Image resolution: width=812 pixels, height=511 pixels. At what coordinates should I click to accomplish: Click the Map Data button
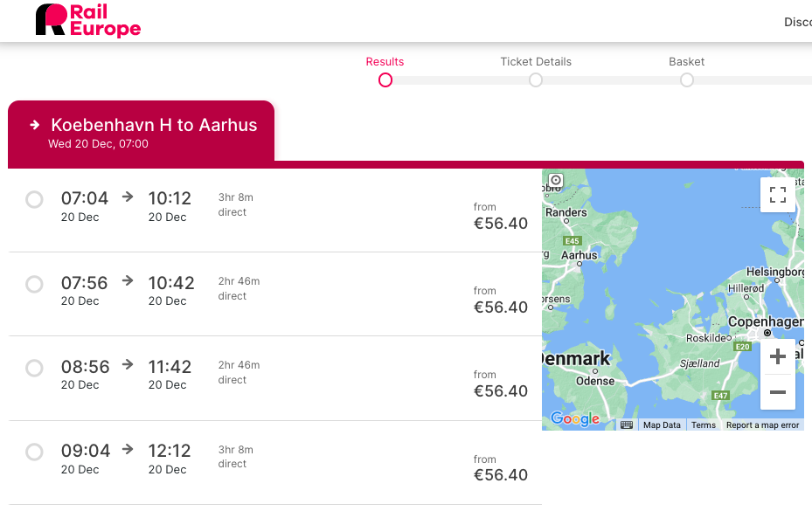point(662,425)
